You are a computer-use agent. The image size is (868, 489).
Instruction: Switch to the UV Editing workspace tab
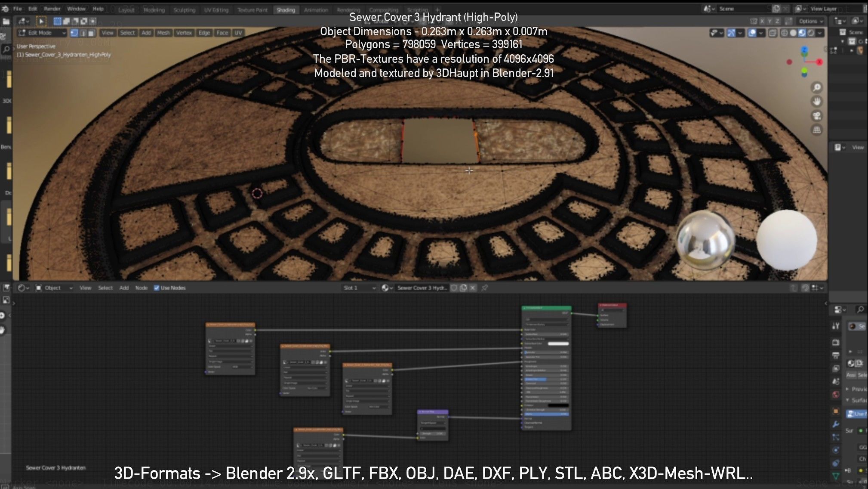point(216,10)
